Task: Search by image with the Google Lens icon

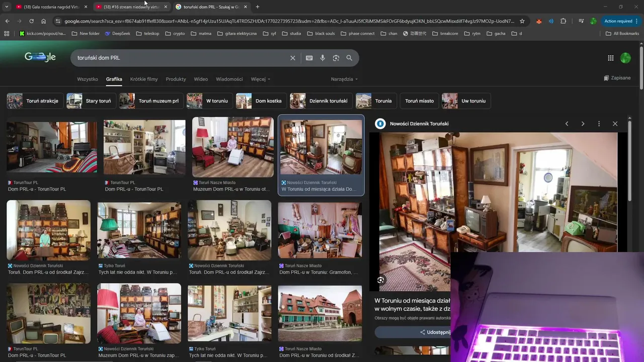Action: [336, 58]
